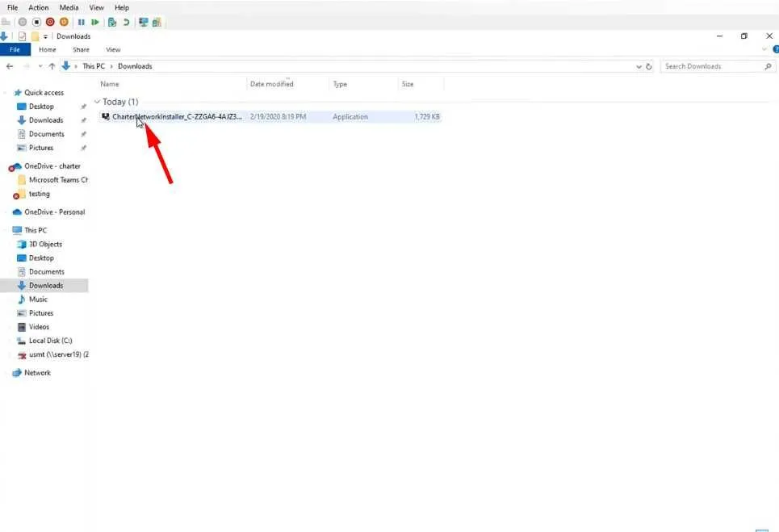Open Desktop under This PC
This screenshot has height=532, width=779.
[x=41, y=258]
